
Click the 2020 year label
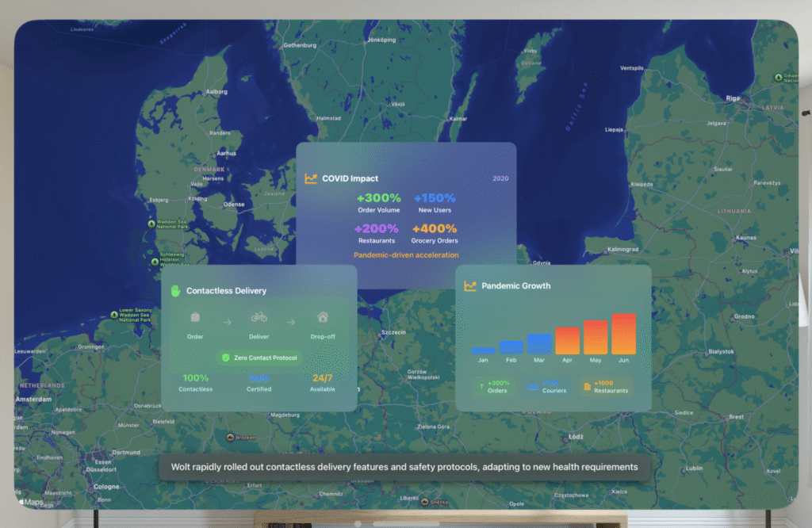(x=500, y=178)
